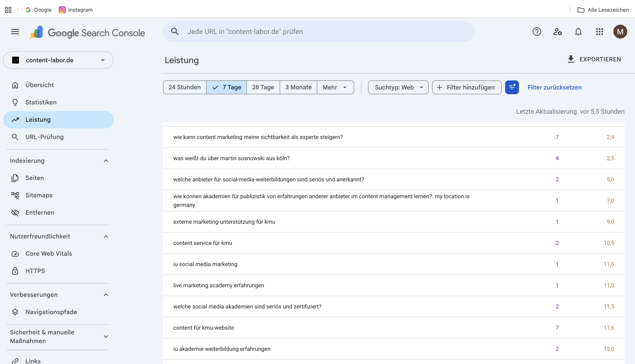Go to Übersicht in sidebar

[x=58, y=85]
